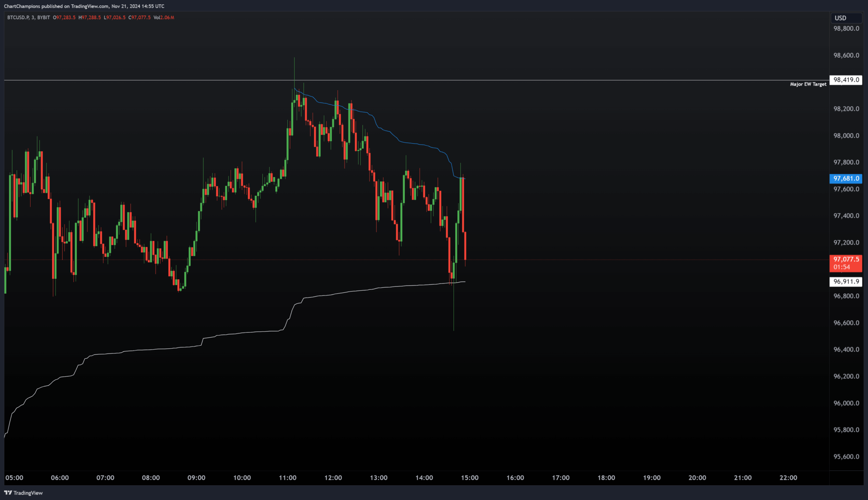Click the 15:00 label on the time axis
Screen dimensions: 868x500
469,478
